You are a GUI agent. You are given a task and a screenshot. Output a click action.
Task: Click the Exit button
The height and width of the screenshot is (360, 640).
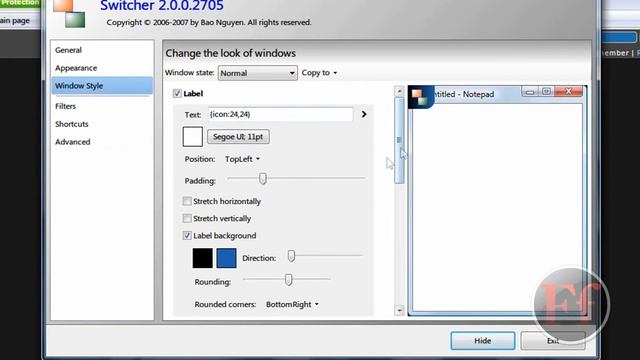point(553,341)
